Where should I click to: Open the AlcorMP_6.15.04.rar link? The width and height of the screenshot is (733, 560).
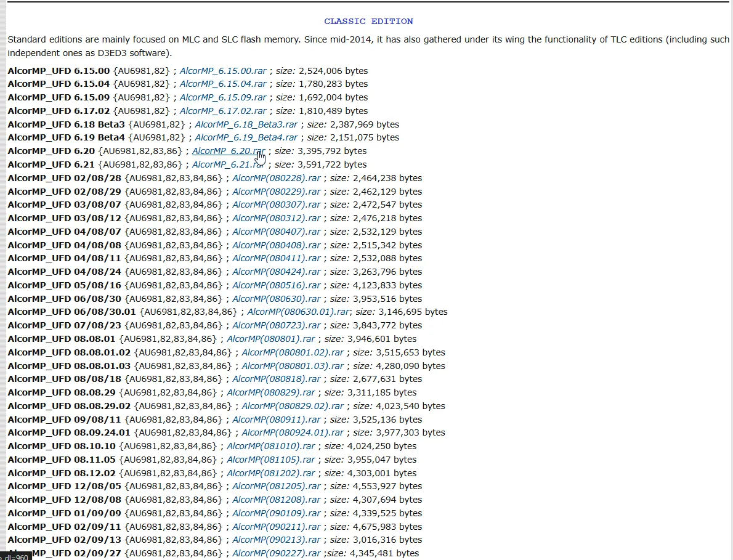[x=223, y=84]
